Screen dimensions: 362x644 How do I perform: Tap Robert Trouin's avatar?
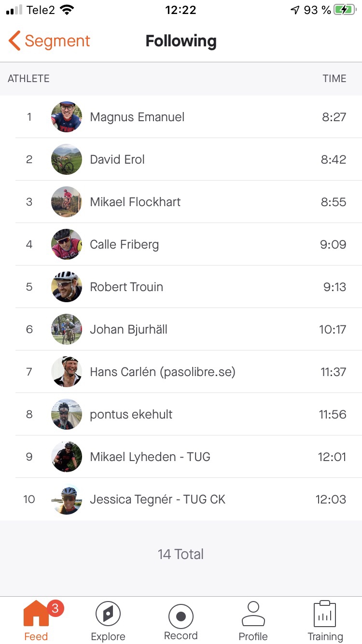(67, 287)
